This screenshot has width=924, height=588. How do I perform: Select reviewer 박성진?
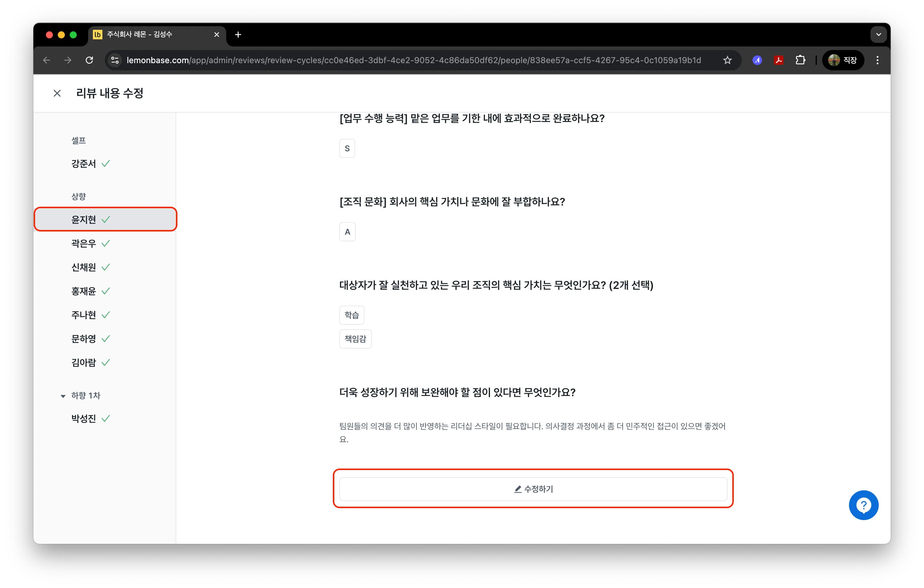105,419
